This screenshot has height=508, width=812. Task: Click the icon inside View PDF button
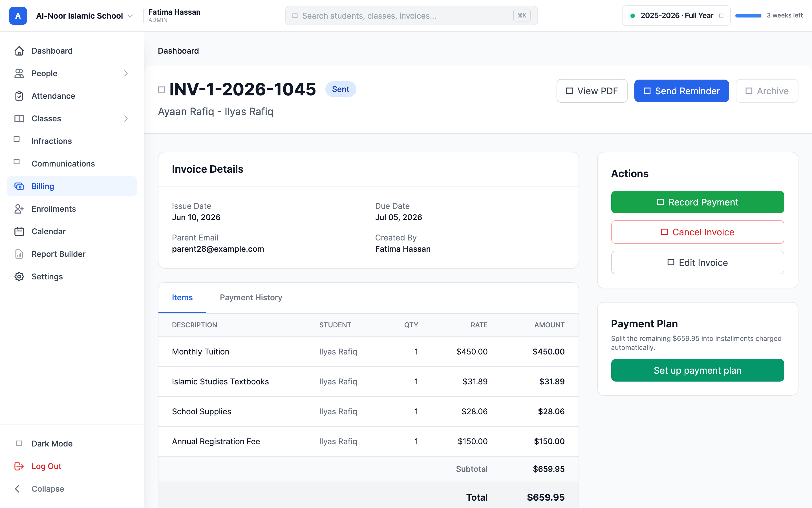tap(569, 91)
